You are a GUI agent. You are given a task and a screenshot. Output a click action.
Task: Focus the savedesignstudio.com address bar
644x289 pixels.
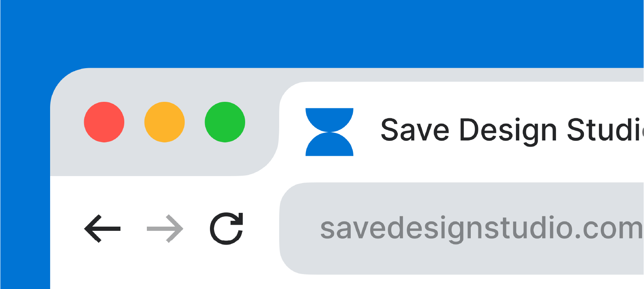point(462,229)
